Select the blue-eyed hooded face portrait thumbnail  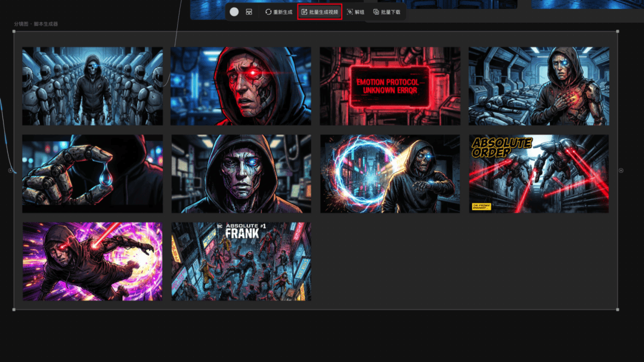tap(241, 174)
